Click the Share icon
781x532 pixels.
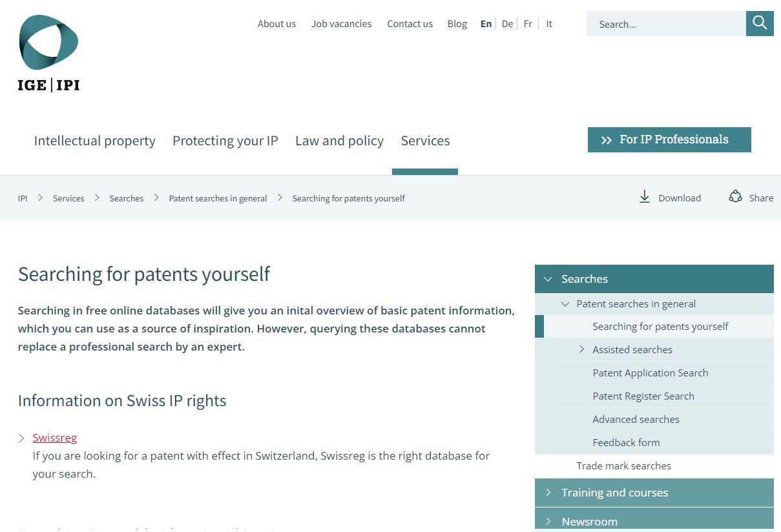coord(735,197)
